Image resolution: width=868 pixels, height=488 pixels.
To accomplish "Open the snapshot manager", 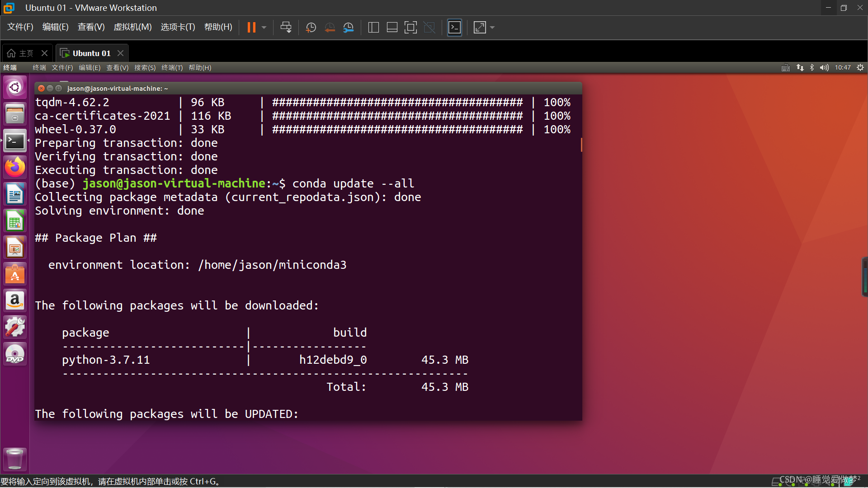I will (x=348, y=28).
